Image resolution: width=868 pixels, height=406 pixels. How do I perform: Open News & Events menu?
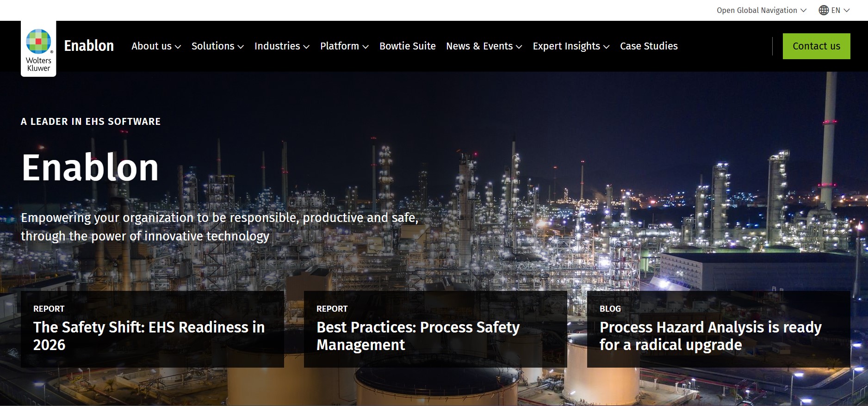click(x=484, y=46)
